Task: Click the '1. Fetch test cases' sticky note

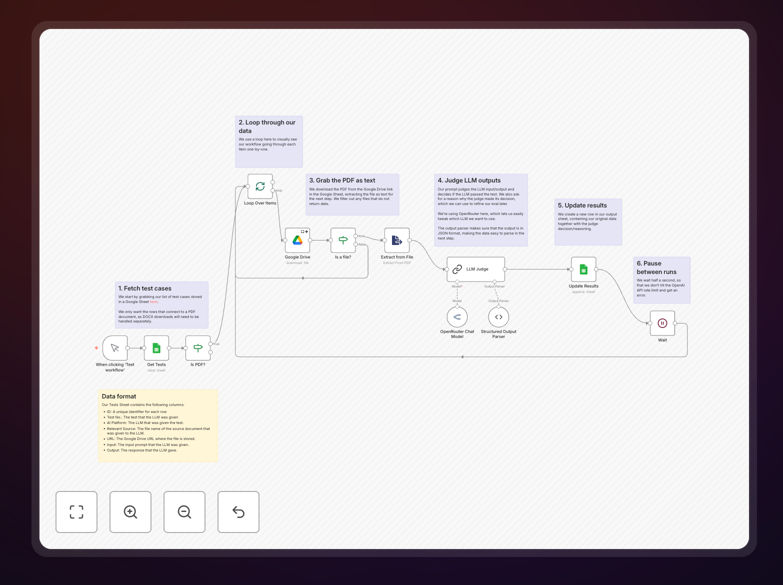Action: click(x=162, y=305)
